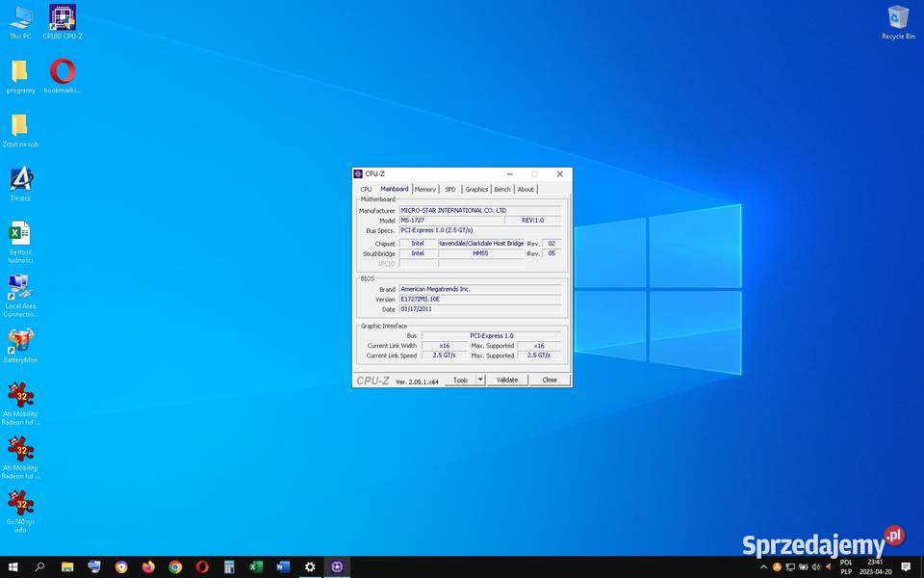Screen dimensions: 924x578
Task: Click the POL PLP language indicator
Action: point(846,566)
